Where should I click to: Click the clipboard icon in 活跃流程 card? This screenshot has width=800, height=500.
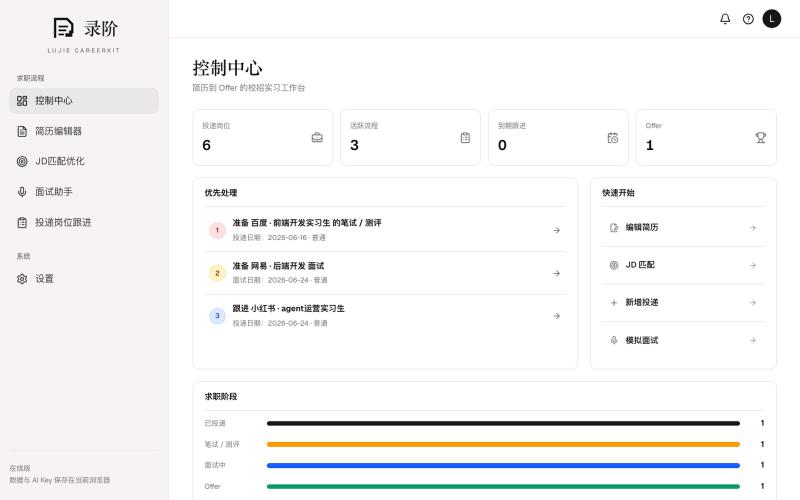pyautogui.click(x=465, y=137)
